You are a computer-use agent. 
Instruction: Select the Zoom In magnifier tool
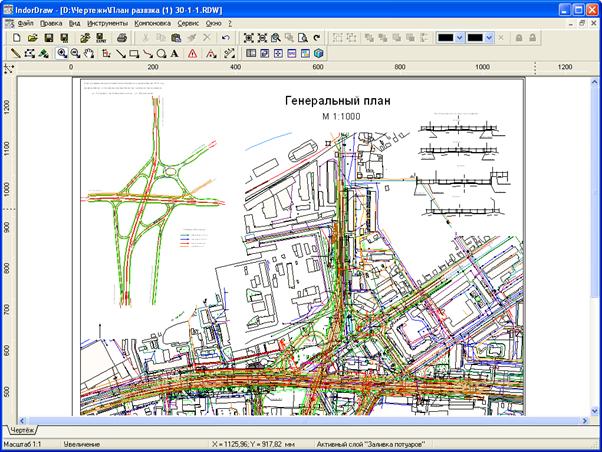click(x=61, y=53)
